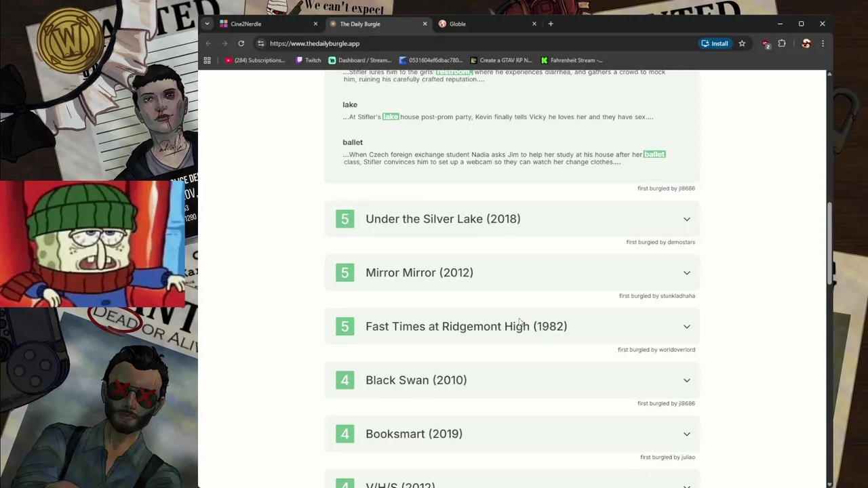Click score badge 5 beside Fast Times
Screen dimensions: 868x488
coord(344,327)
